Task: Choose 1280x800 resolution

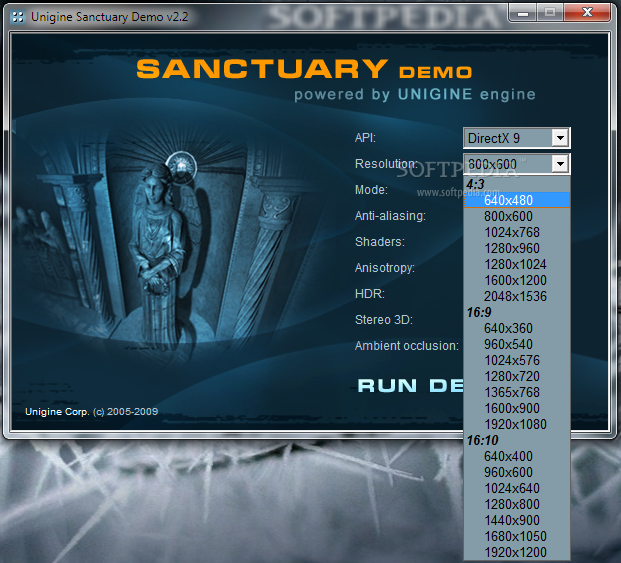Action: (517, 504)
